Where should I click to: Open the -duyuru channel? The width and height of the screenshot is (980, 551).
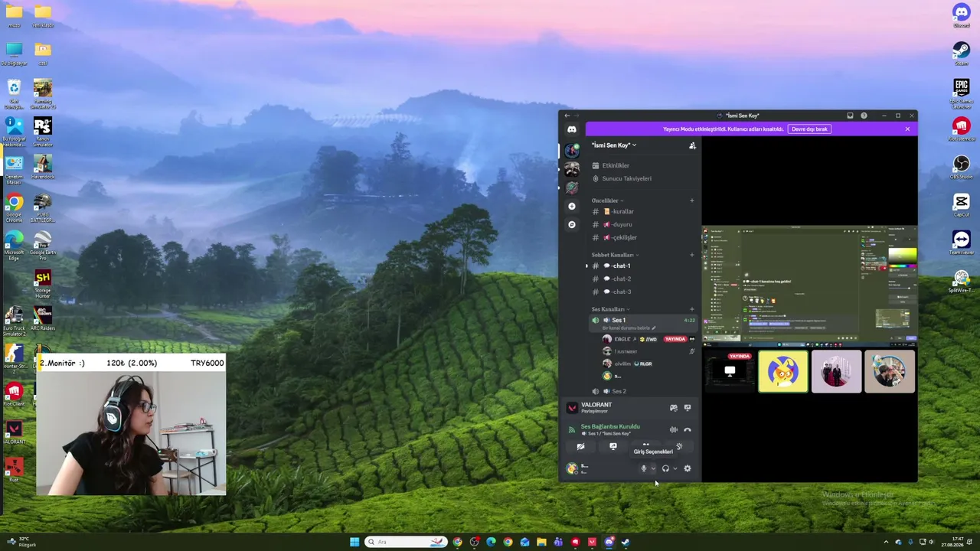[643, 224]
